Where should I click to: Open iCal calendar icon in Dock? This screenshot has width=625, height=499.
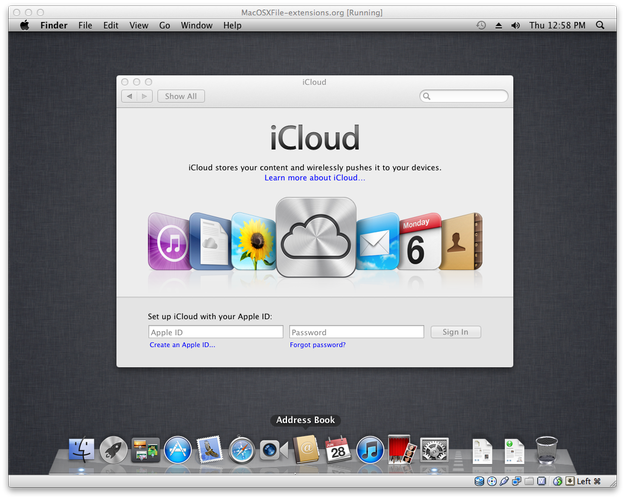point(338,450)
